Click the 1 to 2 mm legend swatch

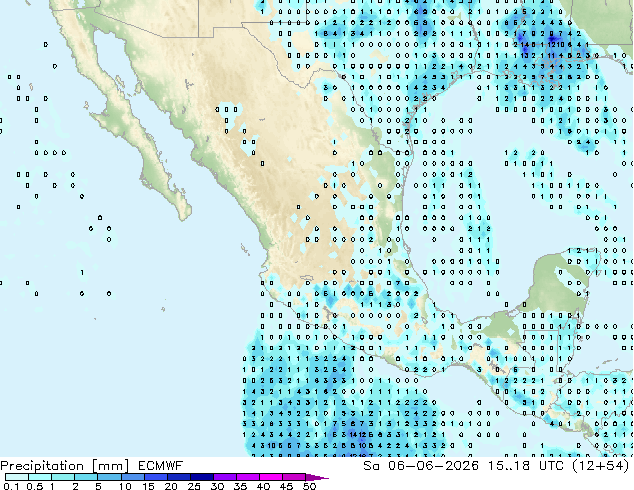tap(63, 477)
